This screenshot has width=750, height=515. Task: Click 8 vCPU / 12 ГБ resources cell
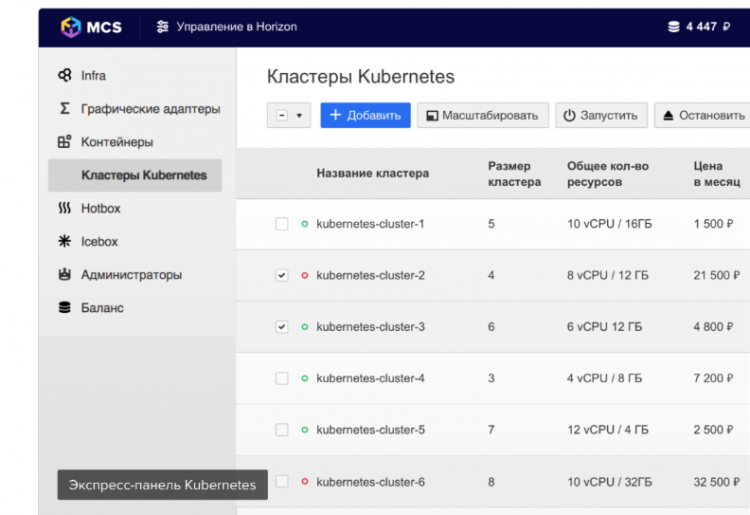click(x=608, y=275)
